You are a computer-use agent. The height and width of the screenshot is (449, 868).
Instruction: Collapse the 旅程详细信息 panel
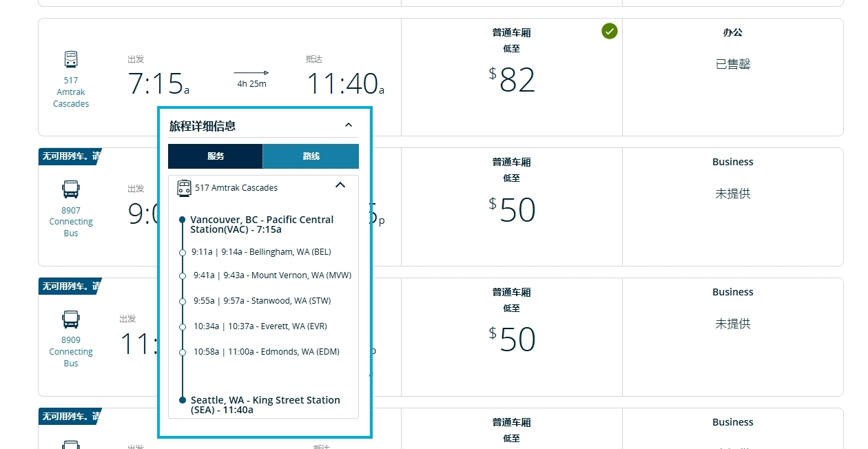349,125
